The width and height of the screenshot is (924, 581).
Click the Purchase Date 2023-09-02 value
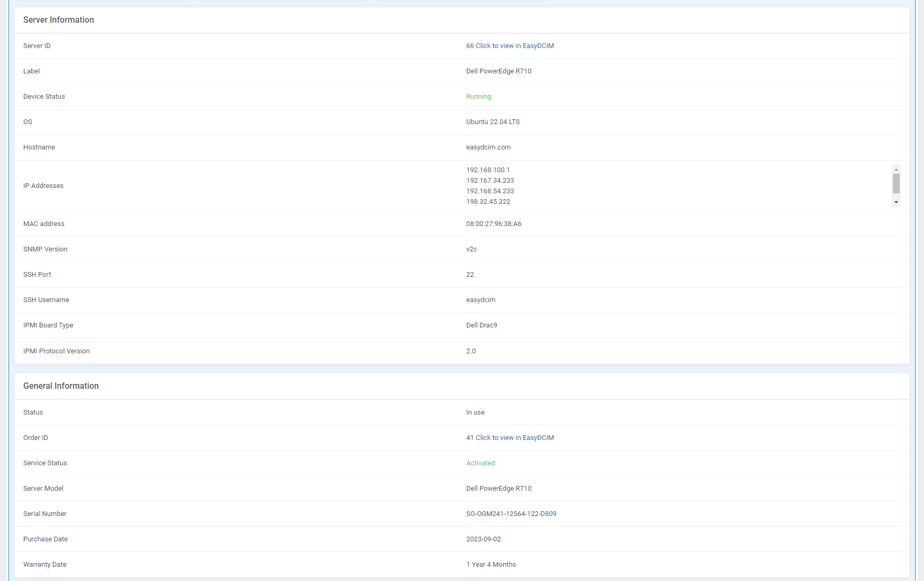[x=483, y=539]
